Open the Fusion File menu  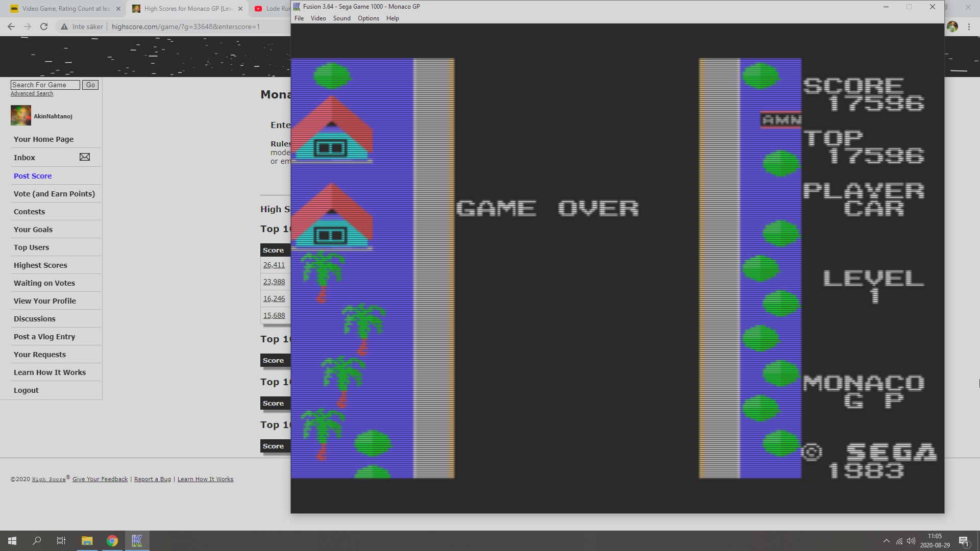point(299,18)
